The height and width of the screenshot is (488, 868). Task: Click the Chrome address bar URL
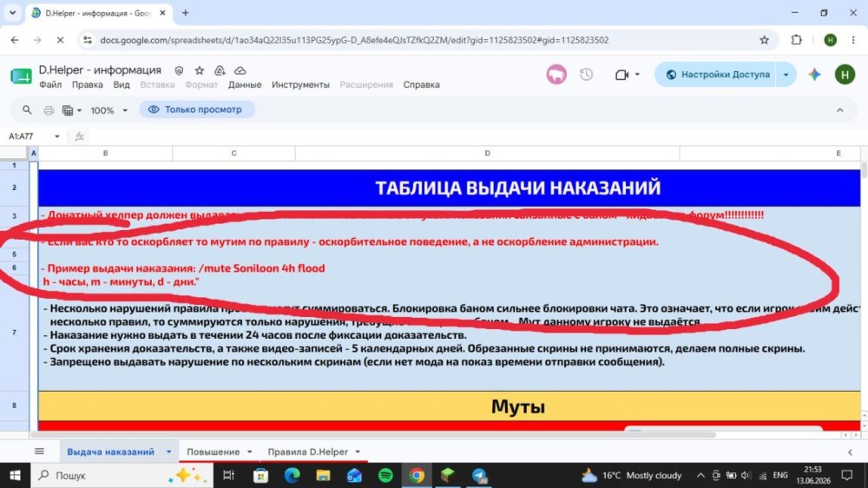pos(354,40)
